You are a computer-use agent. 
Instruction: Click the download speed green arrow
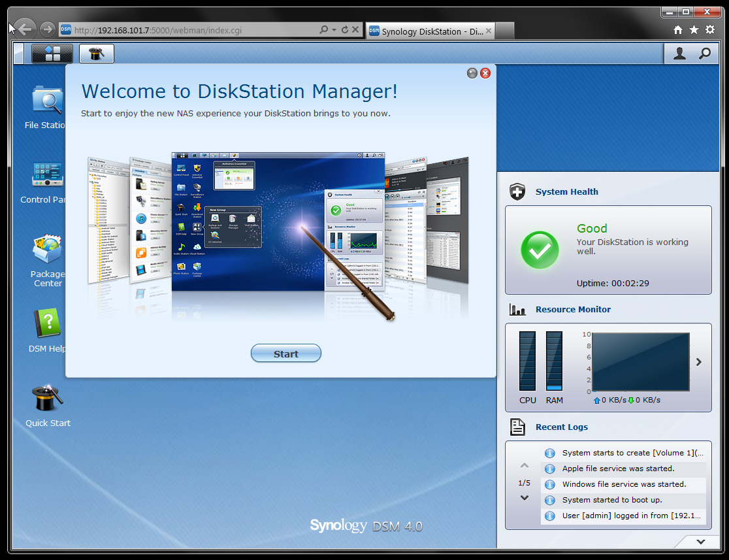point(631,401)
